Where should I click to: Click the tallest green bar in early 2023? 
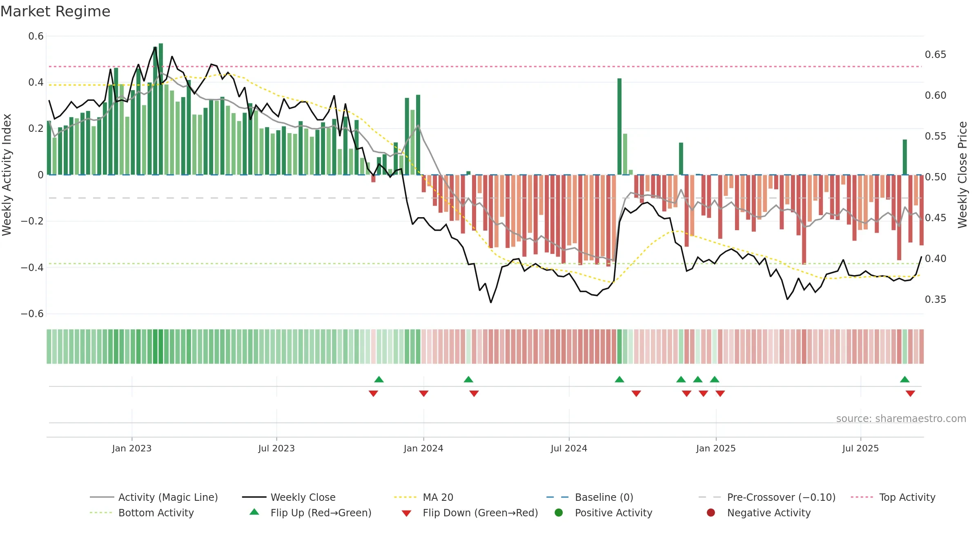[161, 109]
